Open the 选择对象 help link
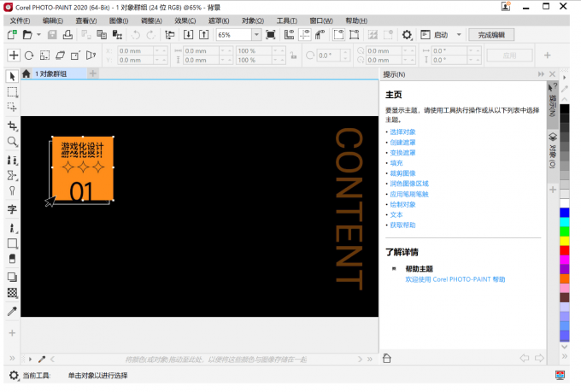This screenshot has height=392, width=581. click(x=402, y=132)
